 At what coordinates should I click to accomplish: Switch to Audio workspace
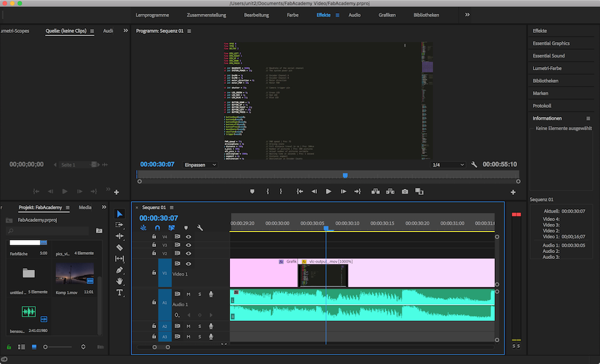[355, 15]
